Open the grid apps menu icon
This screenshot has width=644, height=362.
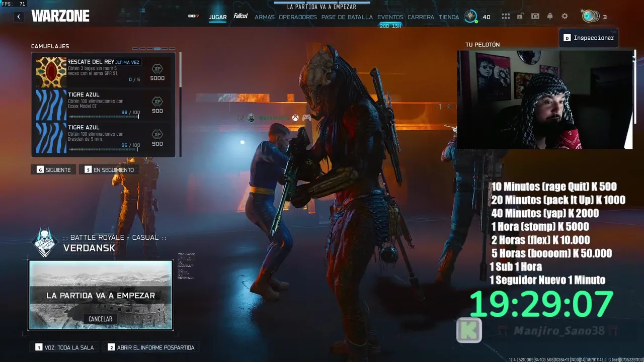point(506,17)
